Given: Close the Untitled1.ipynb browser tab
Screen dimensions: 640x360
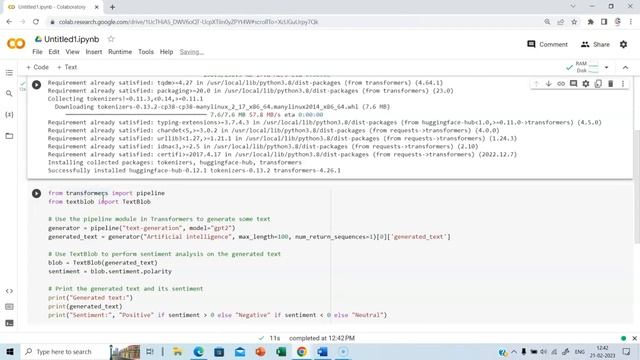Looking at the screenshot, I should [97, 7].
